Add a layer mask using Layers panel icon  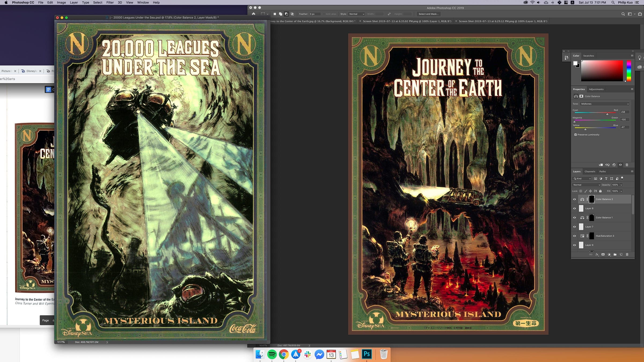[x=603, y=254]
